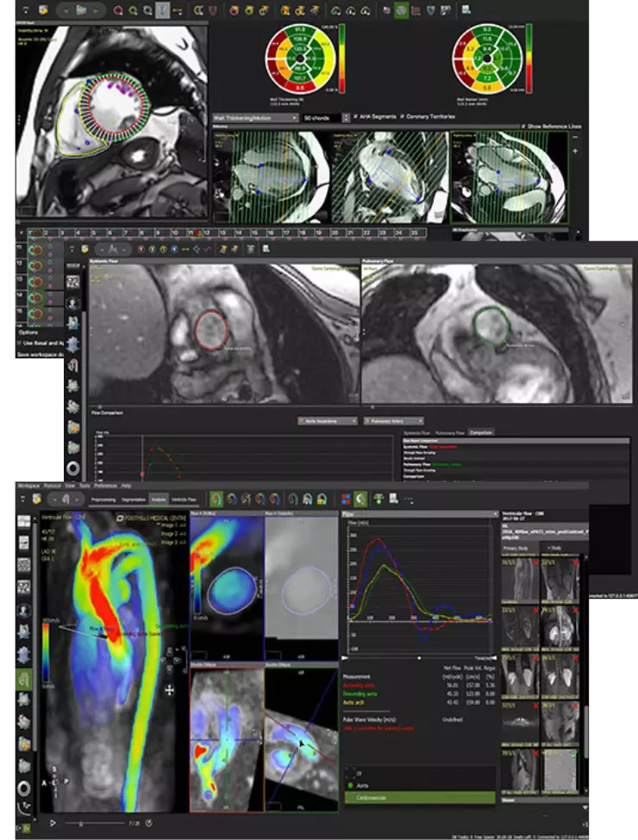Open Workspace menu
This screenshot has height=840, width=638.
click(x=28, y=486)
